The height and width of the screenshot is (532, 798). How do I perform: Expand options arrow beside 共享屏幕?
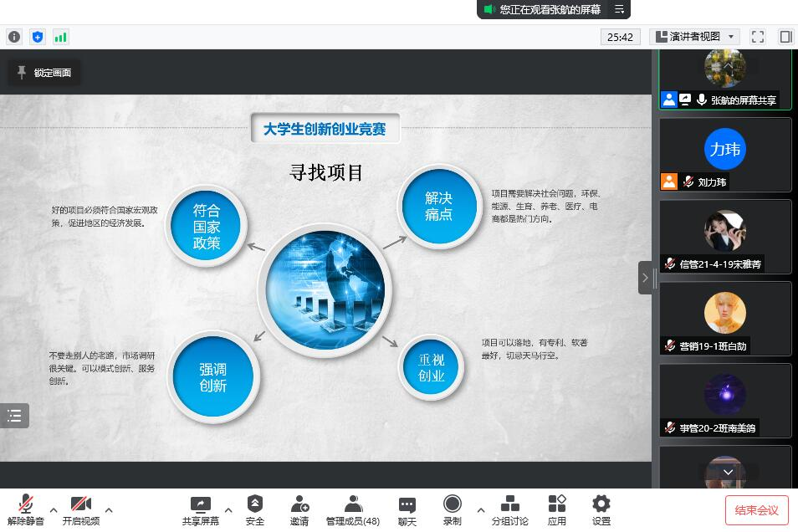(228, 509)
